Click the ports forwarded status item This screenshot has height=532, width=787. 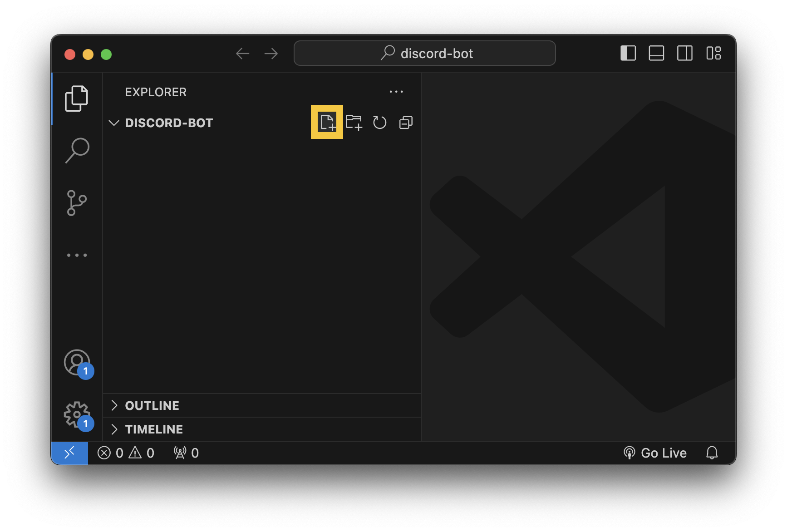click(x=186, y=453)
